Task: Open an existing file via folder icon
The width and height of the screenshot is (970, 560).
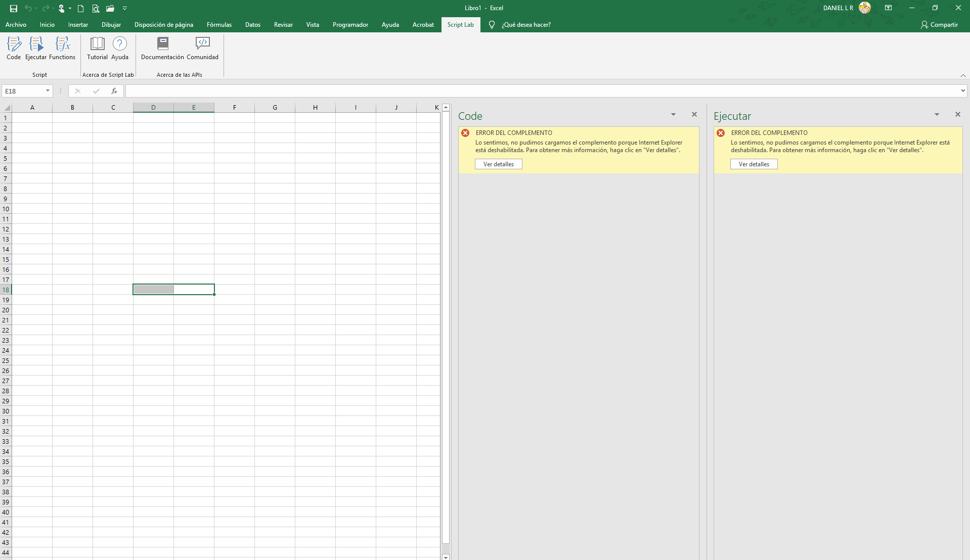Action: [110, 8]
